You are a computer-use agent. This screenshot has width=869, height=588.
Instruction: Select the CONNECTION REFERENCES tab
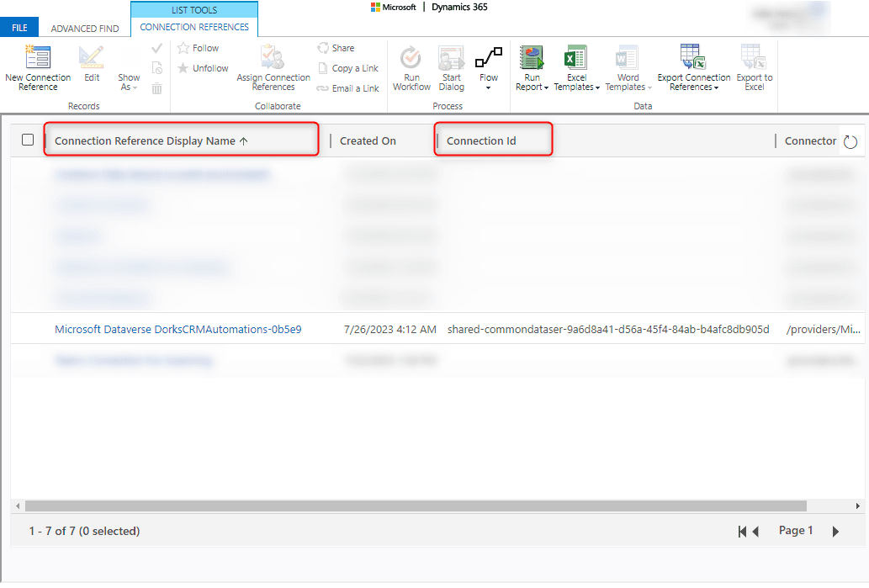194,27
